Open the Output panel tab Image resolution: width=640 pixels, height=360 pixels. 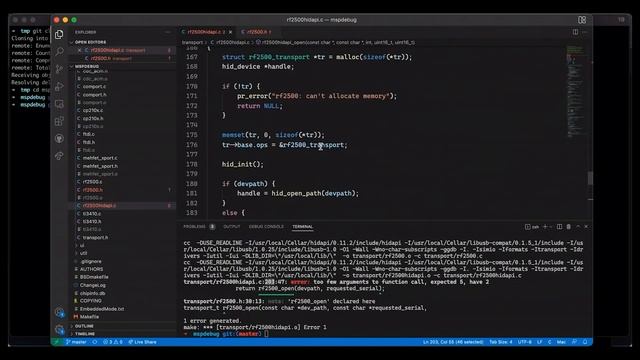point(231,227)
